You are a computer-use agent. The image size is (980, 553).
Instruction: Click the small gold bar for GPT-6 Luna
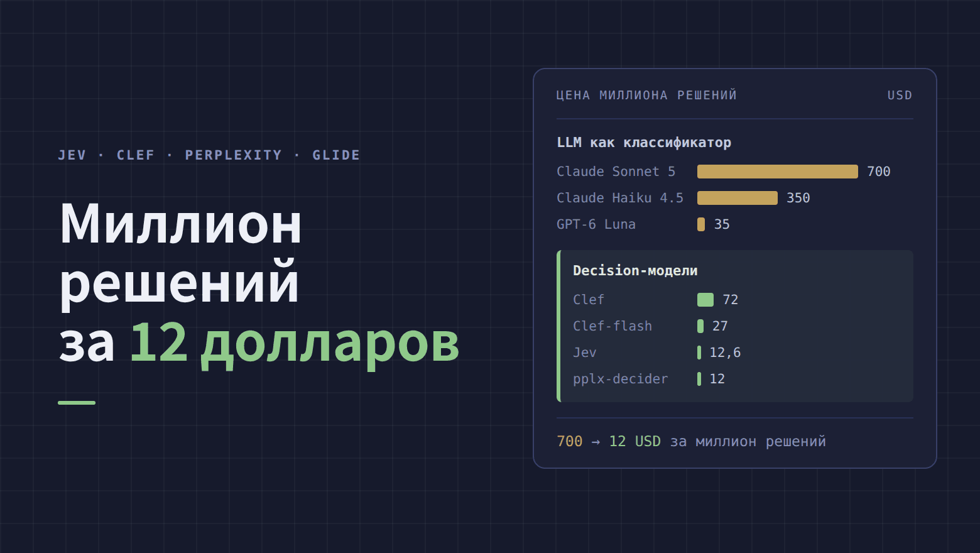[x=701, y=224]
